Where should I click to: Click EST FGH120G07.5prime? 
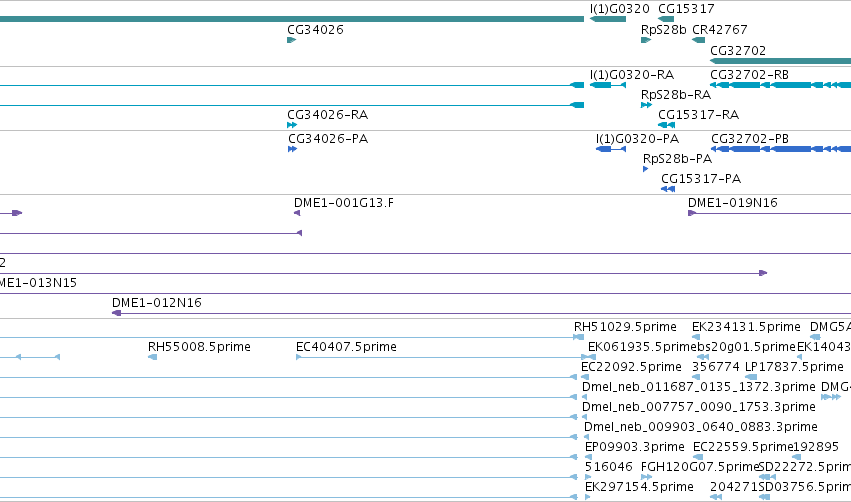(x=700, y=467)
